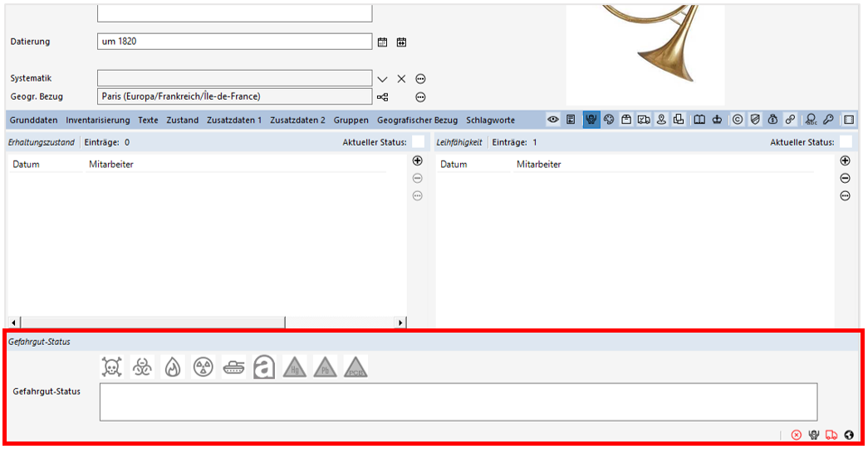The height and width of the screenshot is (449, 868).
Task: Select the skull and crossbones toxic hazard icon
Action: [111, 367]
